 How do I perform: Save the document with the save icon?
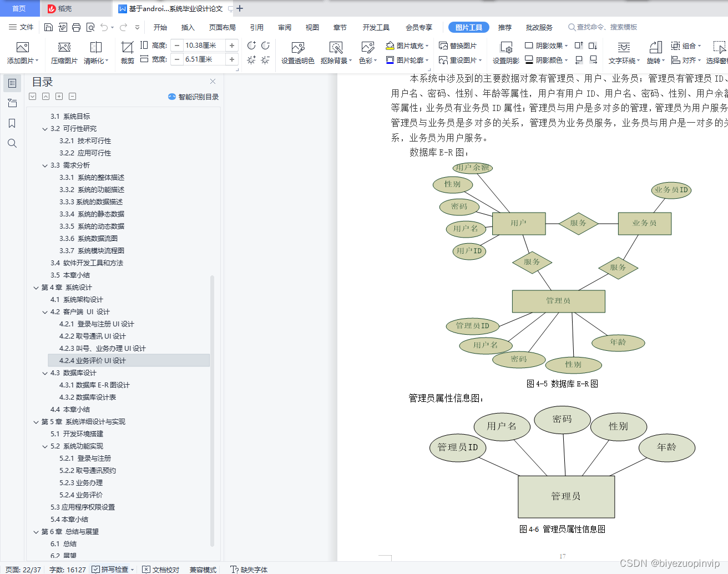pyautogui.click(x=48, y=27)
